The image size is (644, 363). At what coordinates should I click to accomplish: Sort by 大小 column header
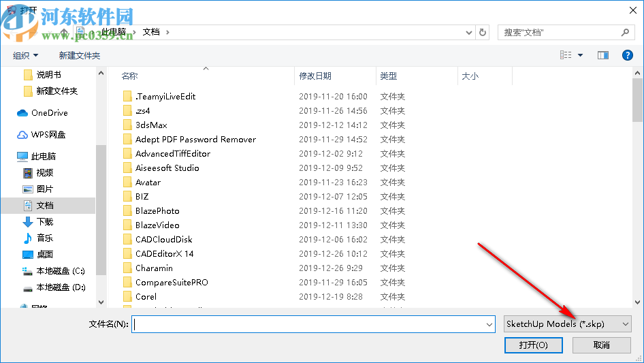click(470, 76)
